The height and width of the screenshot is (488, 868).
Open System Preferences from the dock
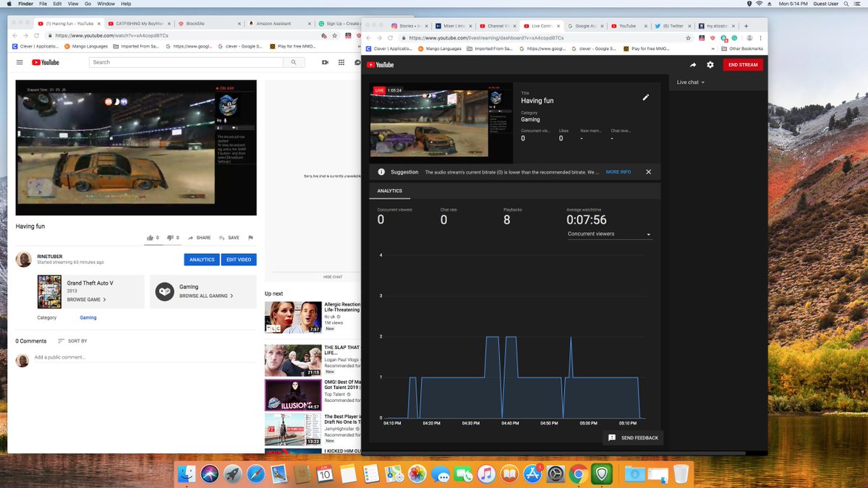[555, 474]
